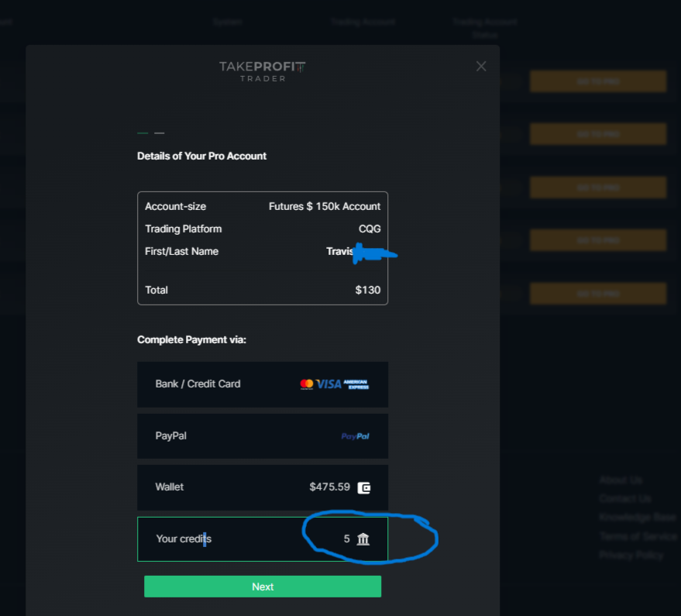Click the TakeProfit Trader logo
The width and height of the screenshot is (681, 616).
(263, 71)
